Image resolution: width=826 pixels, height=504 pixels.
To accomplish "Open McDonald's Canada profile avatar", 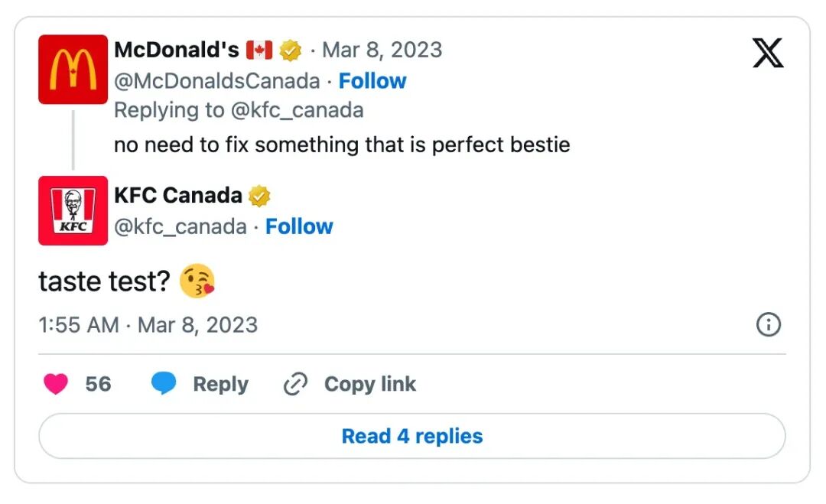I will coord(73,69).
